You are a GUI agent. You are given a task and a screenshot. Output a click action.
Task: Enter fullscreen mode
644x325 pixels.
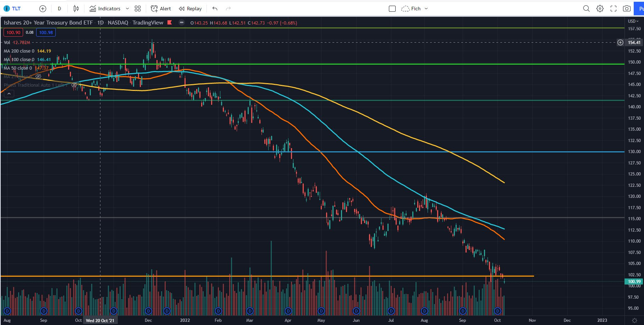coord(613,9)
